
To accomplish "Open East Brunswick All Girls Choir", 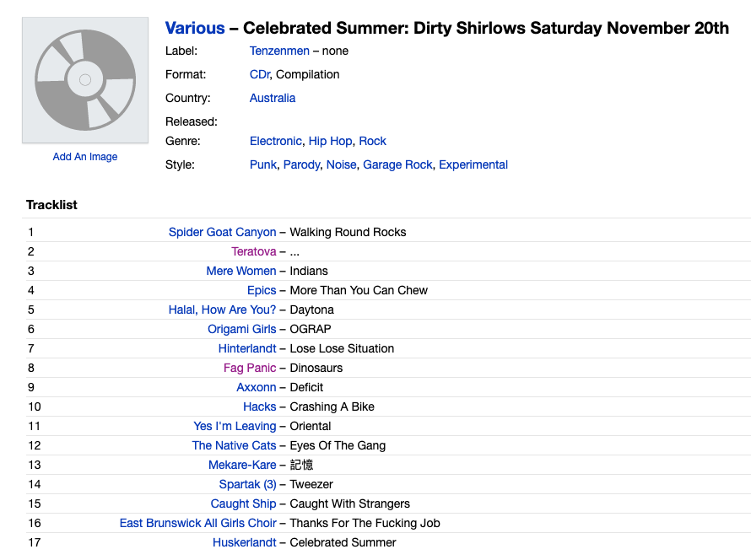I will [197, 523].
